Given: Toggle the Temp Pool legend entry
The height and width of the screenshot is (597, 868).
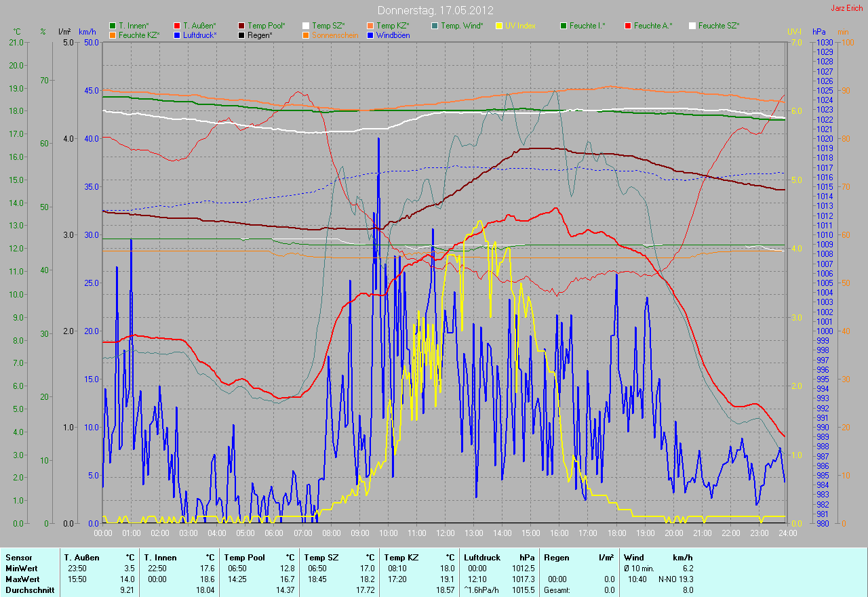Looking at the screenshot, I should click(x=261, y=26).
